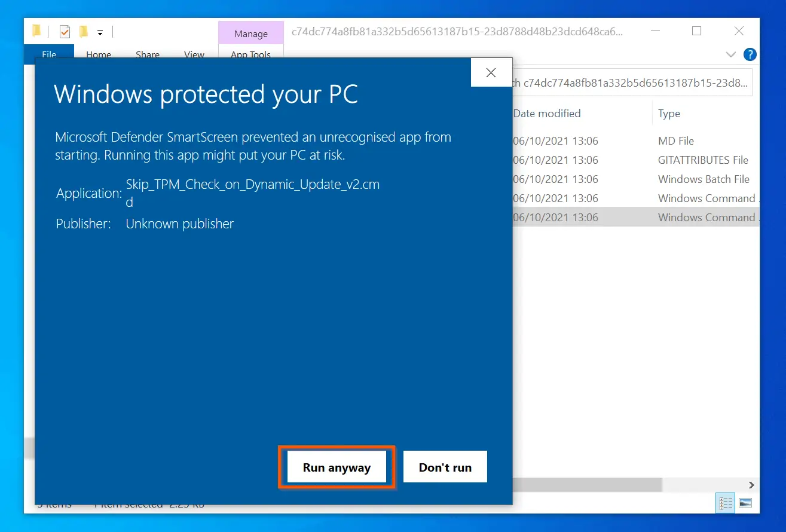Click the Don't run button

click(445, 467)
